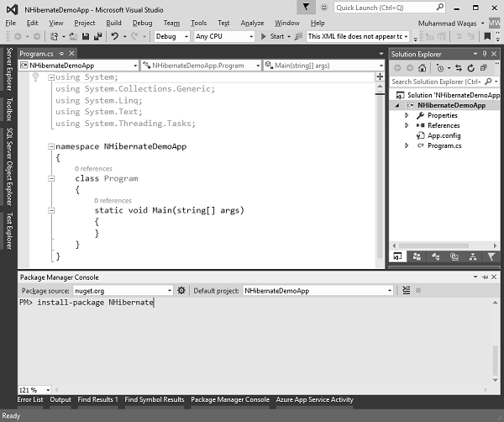Collapse the class Program region

click(x=51, y=178)
